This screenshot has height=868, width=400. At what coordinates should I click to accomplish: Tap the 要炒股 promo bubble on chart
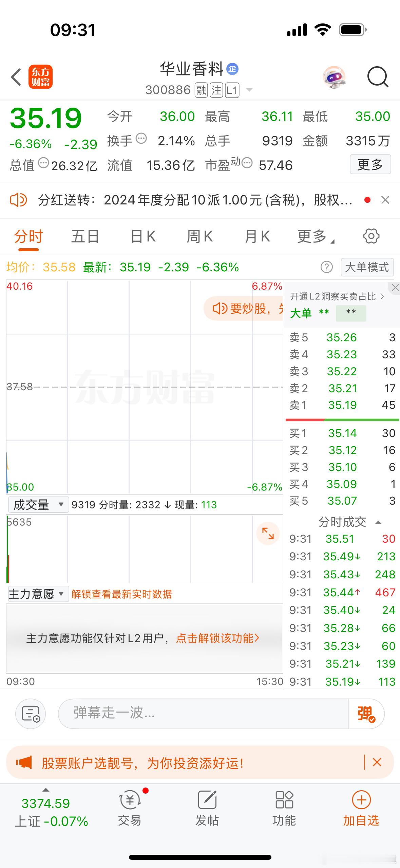[x=243, y=308]
